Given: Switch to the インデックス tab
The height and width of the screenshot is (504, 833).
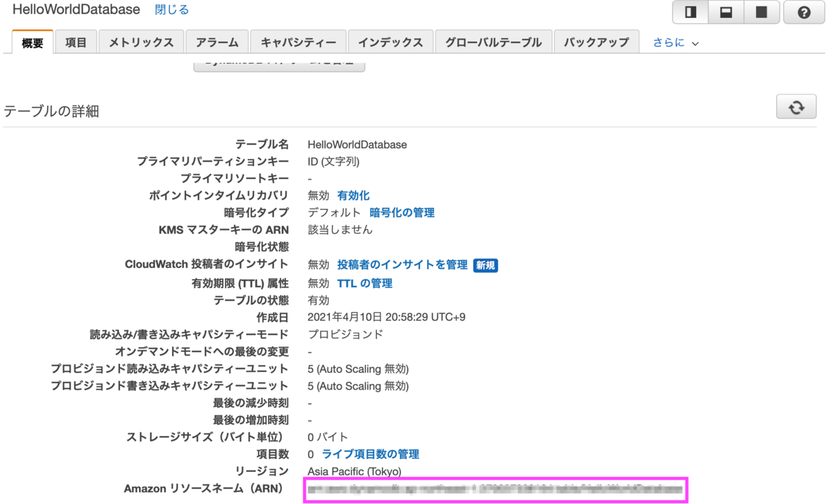Looking at the screenshot, I should click(392, 42).
